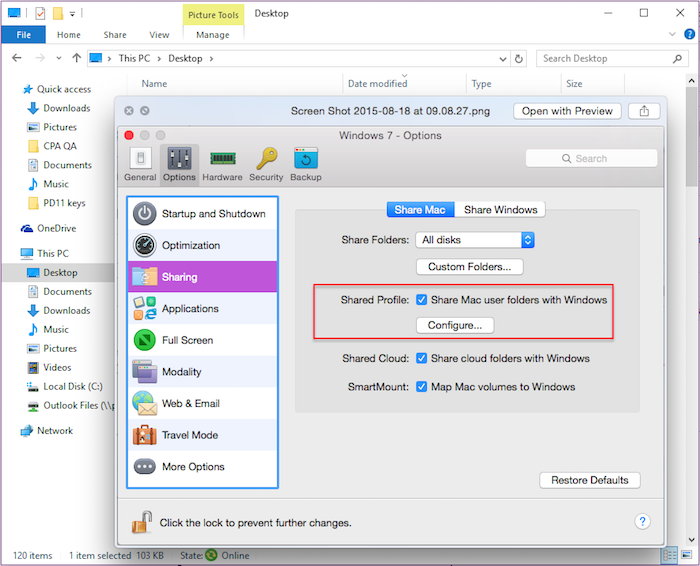Click the share icon beside Open with Preview
This screenshot has width=700, height=566.
644,111
